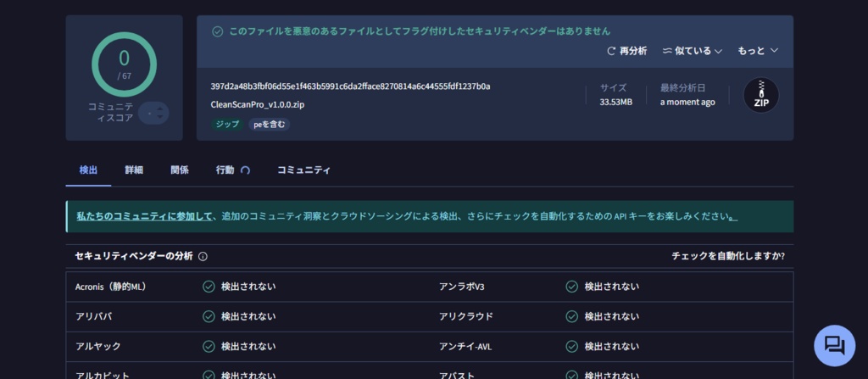Click the アリクラウド vendor name
The width and height of the screenshot is (868, 379).
tap(465, 316)
